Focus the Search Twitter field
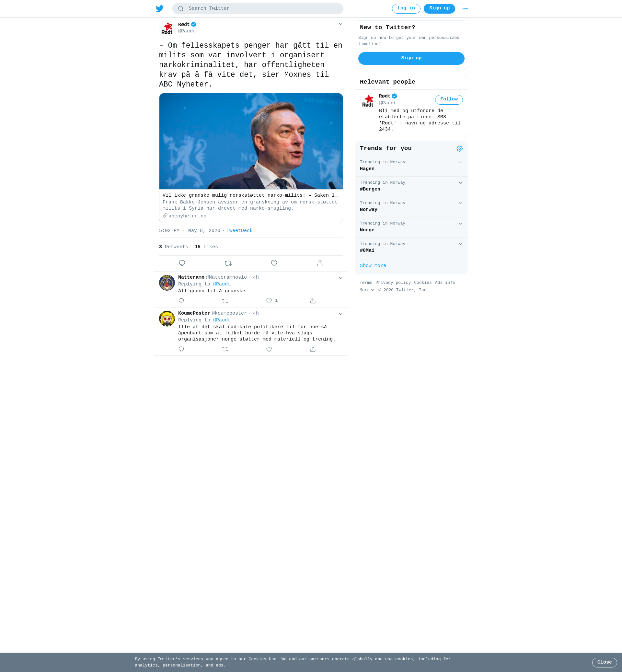Image resolution: width=622 pixels, height=672 pixels. coord(258,8)
